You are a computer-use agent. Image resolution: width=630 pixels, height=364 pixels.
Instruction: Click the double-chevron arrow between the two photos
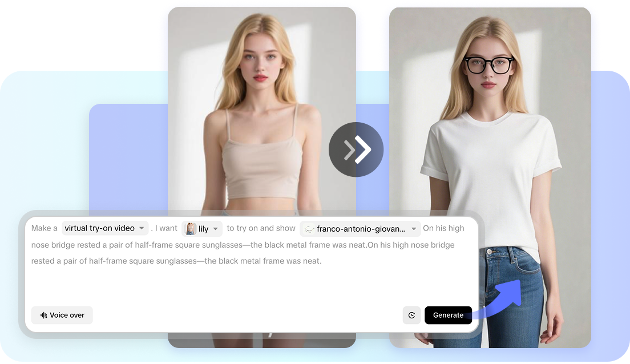pos(356,149)
